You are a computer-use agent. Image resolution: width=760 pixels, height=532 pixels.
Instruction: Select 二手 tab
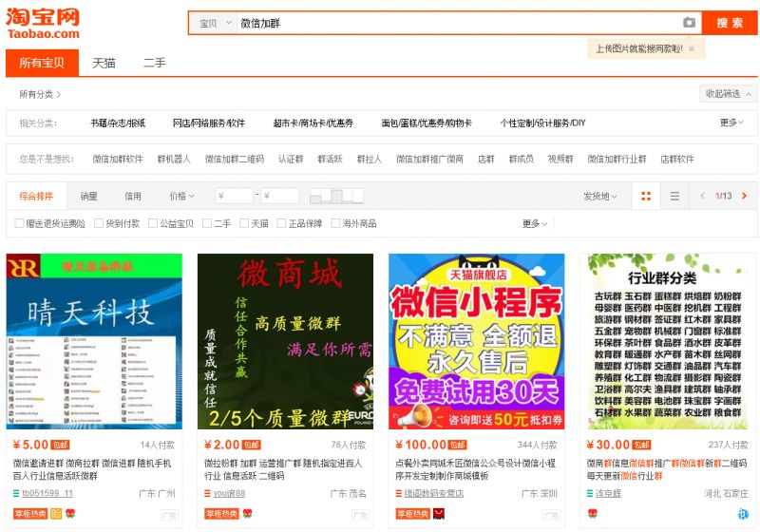(x=155, y=63)
